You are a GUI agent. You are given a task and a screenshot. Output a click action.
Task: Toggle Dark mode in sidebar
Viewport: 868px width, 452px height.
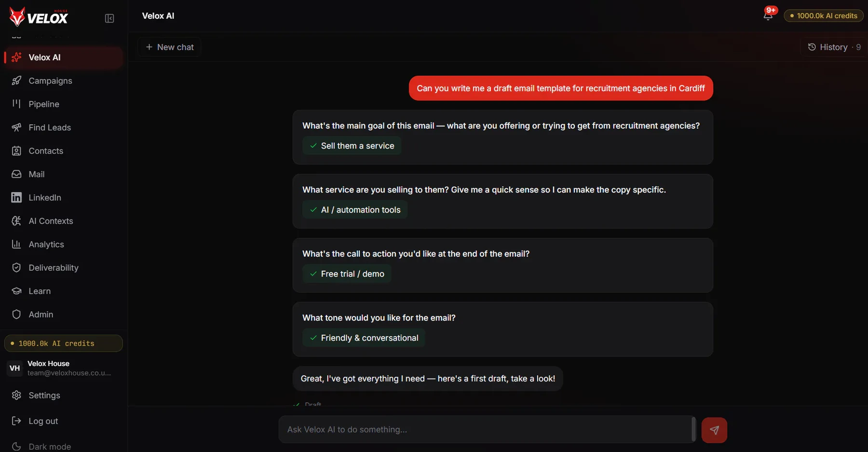click(x=41, y=446)
